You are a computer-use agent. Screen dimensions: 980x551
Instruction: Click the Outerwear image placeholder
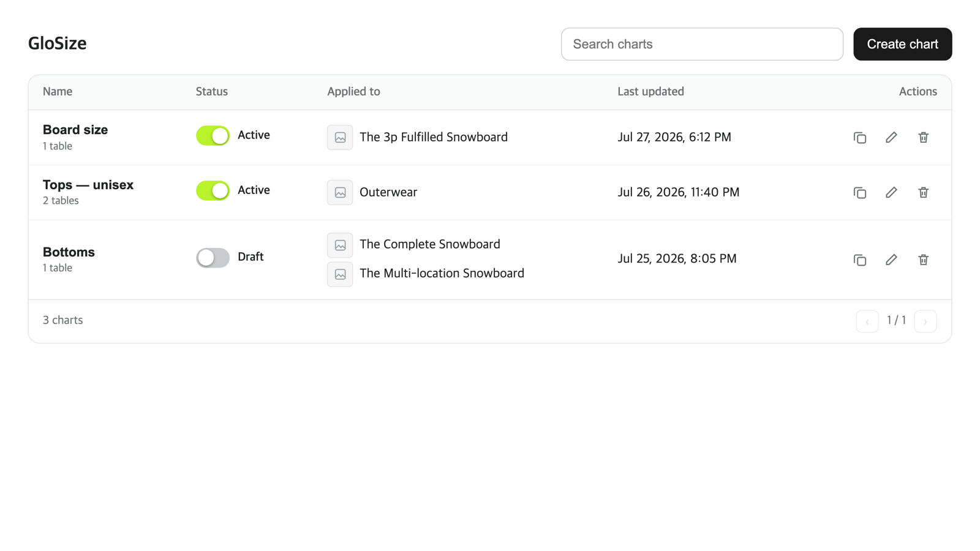(340, 193)
